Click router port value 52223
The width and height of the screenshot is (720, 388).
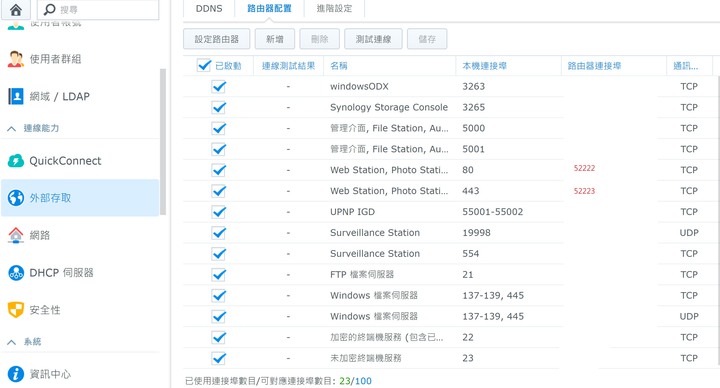click(584, 191)
